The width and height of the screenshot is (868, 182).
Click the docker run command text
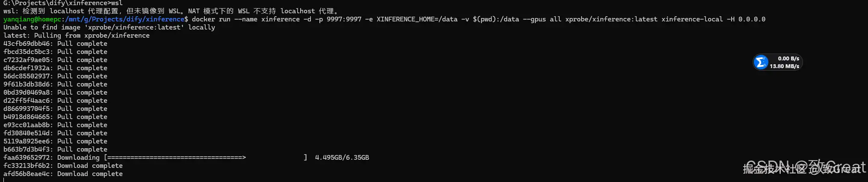(478, 19)
